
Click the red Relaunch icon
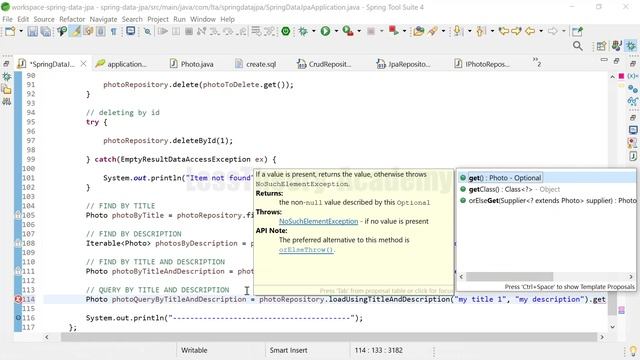(393, 31)
